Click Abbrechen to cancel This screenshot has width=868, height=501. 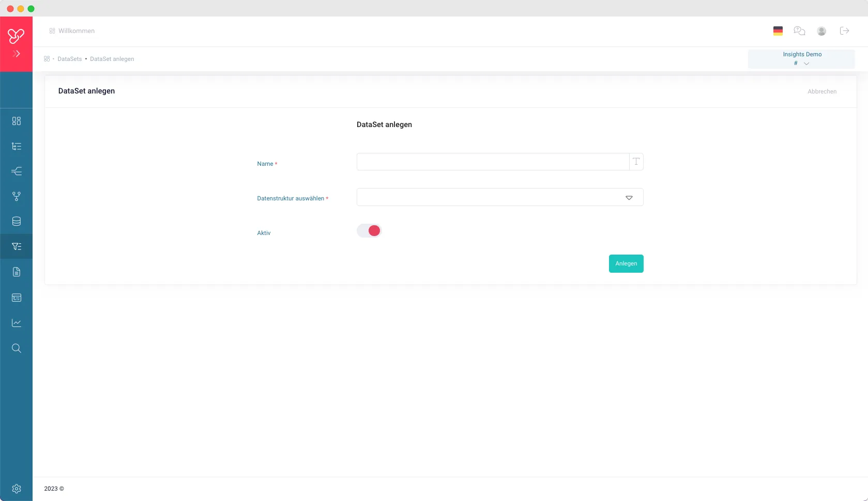(822, 91)
